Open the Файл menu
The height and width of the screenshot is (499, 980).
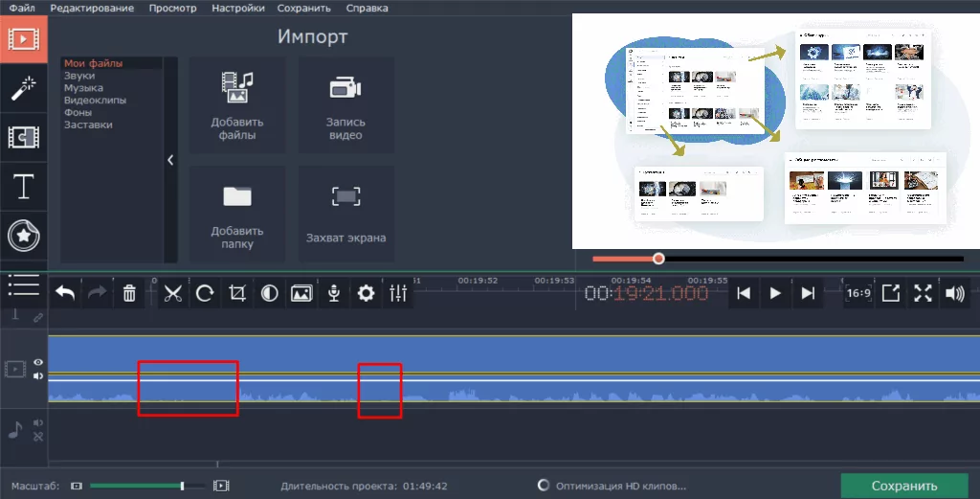point(23,8)
